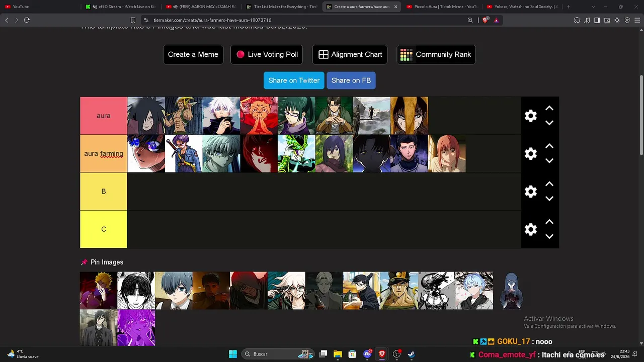Switch to the zEkO Stream Kick tab
Screen dimensions: 644x362
[x=121, y=7]
